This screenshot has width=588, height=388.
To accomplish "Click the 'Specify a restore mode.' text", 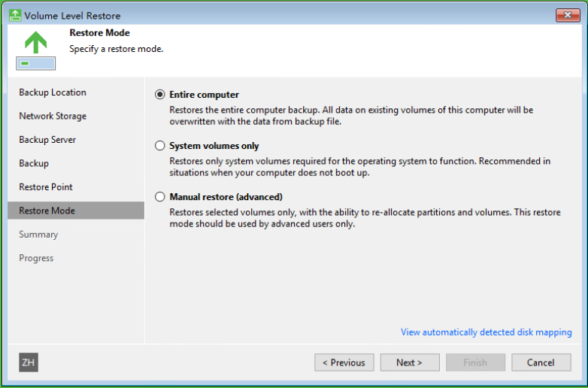I will point(117,49).
